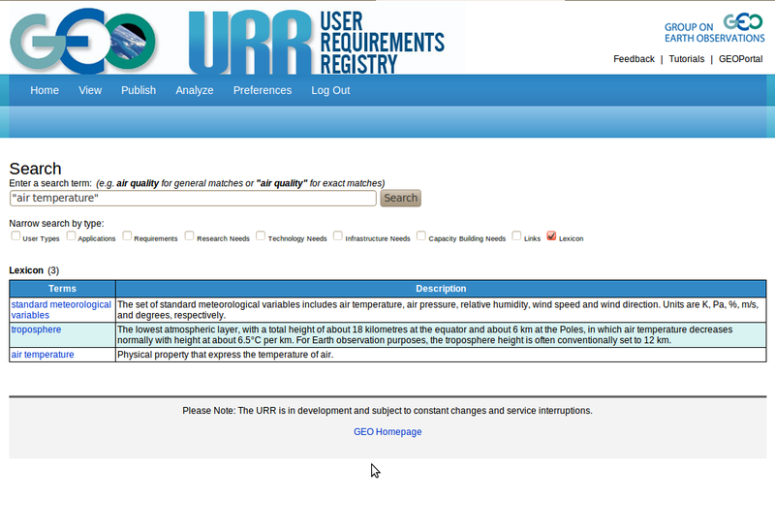Image resolution: width=775 pixels, height=532 pixels.
Task: Enable the User Types checkbox
Action: 15,235
